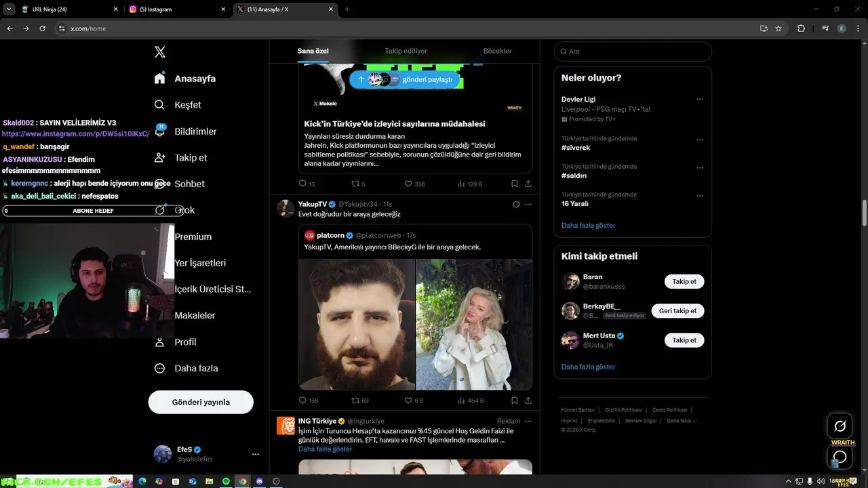Open options for #saldırı trend

pos(700,167)
